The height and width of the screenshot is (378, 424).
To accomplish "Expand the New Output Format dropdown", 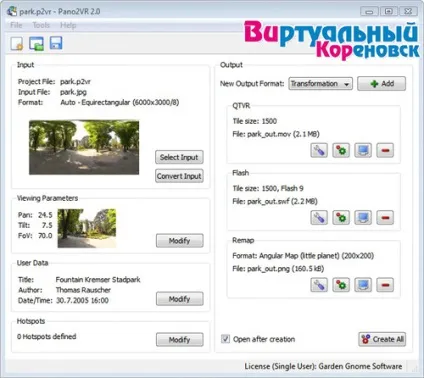I will 320,84.
